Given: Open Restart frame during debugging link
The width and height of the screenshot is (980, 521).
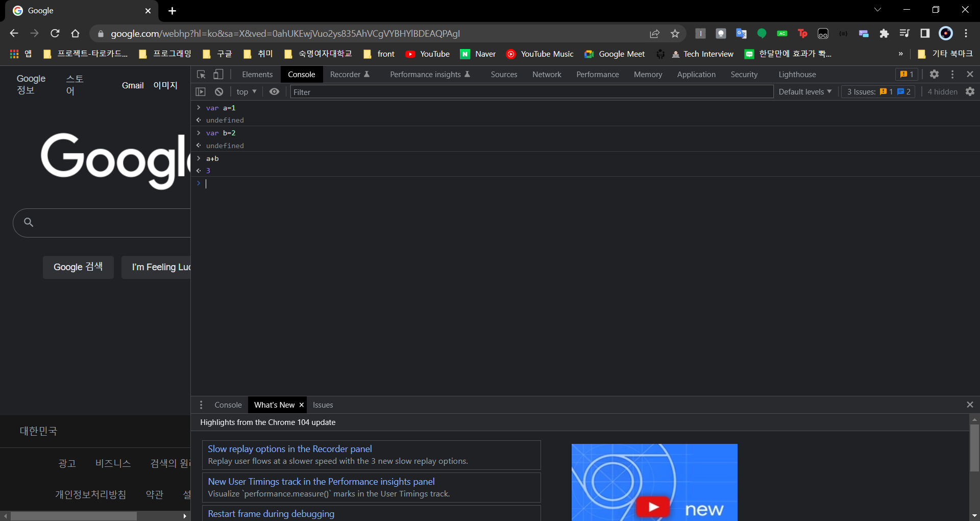Looking at the screenshot, I should pyautogui.click(x=271, y=514).
